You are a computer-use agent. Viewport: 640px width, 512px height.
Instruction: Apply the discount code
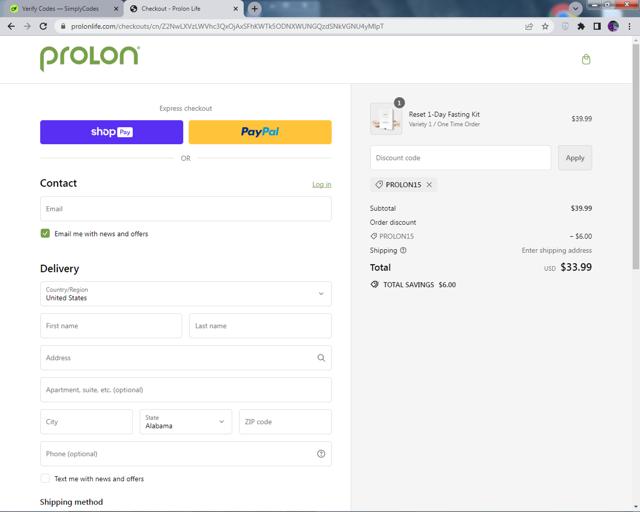coord(575,158)
